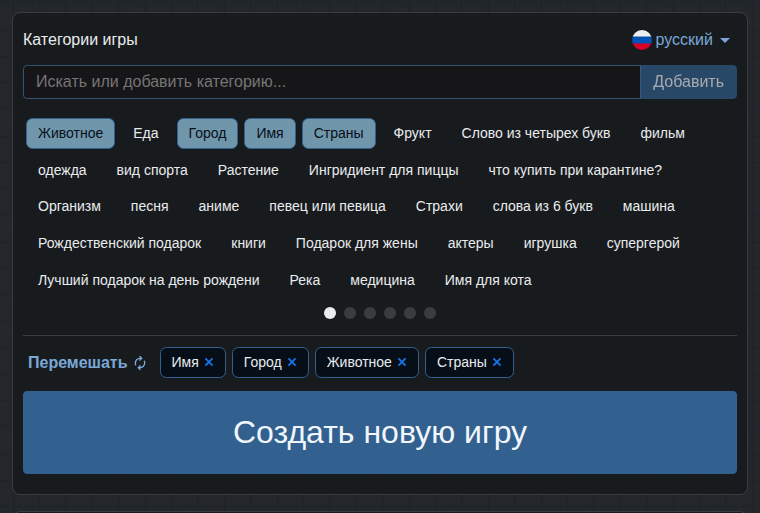The width and height of the screenshot is (760, 513).
Task: Remove the Страны tag with its X
Action: point(497,362)
